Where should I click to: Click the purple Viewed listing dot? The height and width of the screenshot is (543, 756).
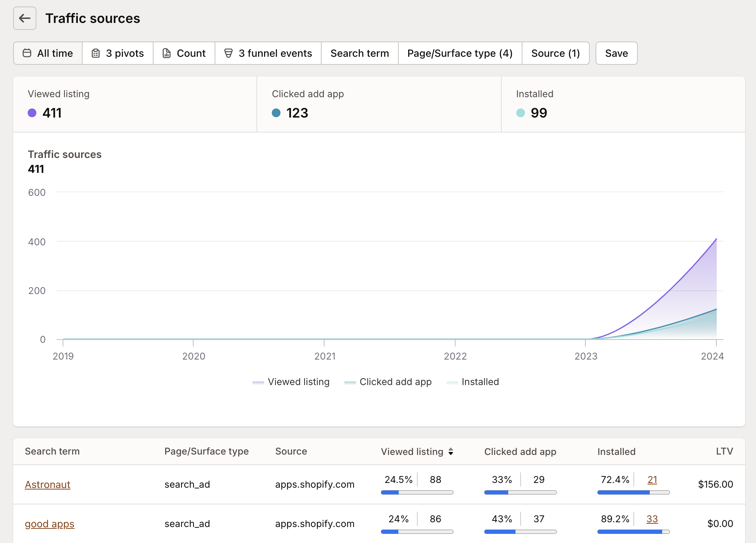32,113
